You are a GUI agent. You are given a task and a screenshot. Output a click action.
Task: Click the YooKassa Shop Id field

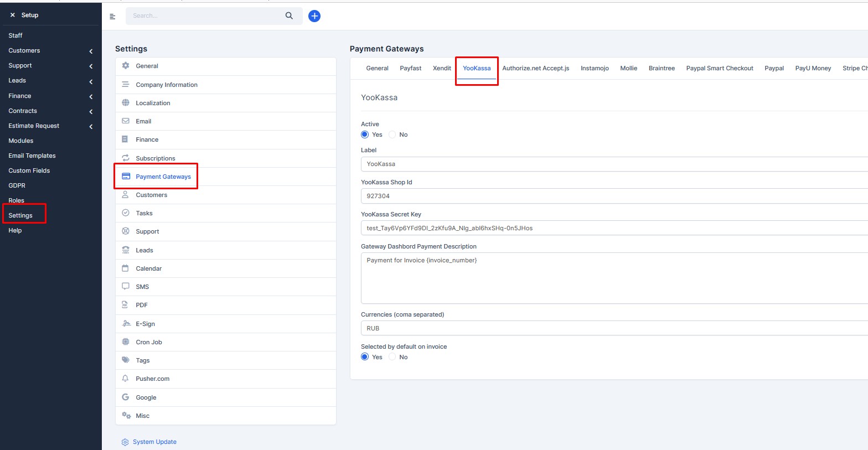click(x=614, y=196)
